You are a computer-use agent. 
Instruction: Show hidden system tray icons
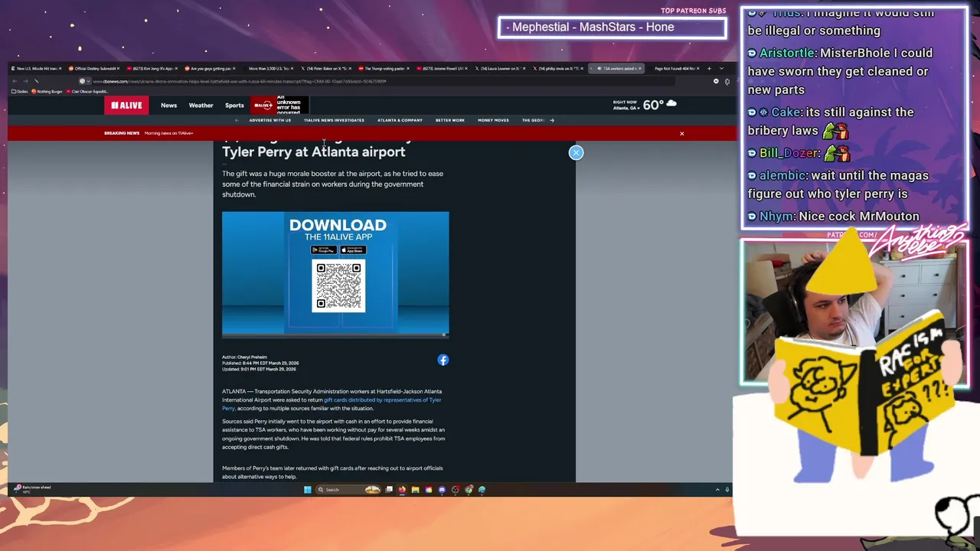717,490
